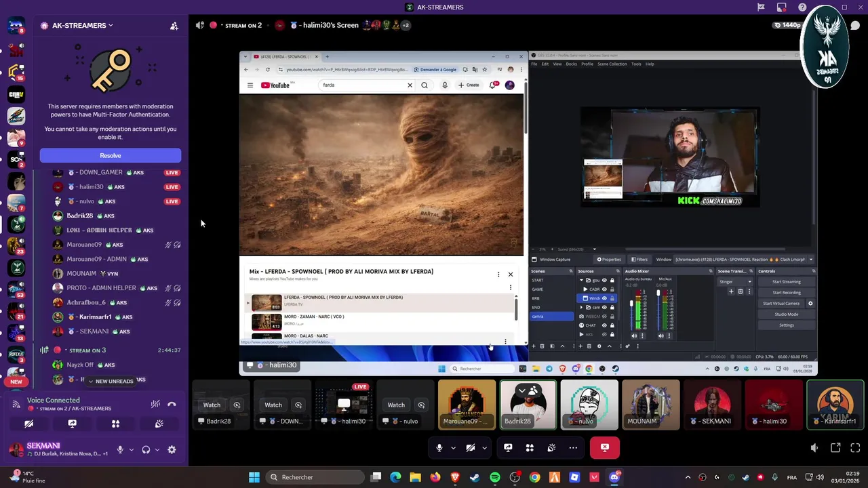Viewport: 868px width, 488px height.
Task: Open File Explorer from the Windows taskbar
Action: 415,477
